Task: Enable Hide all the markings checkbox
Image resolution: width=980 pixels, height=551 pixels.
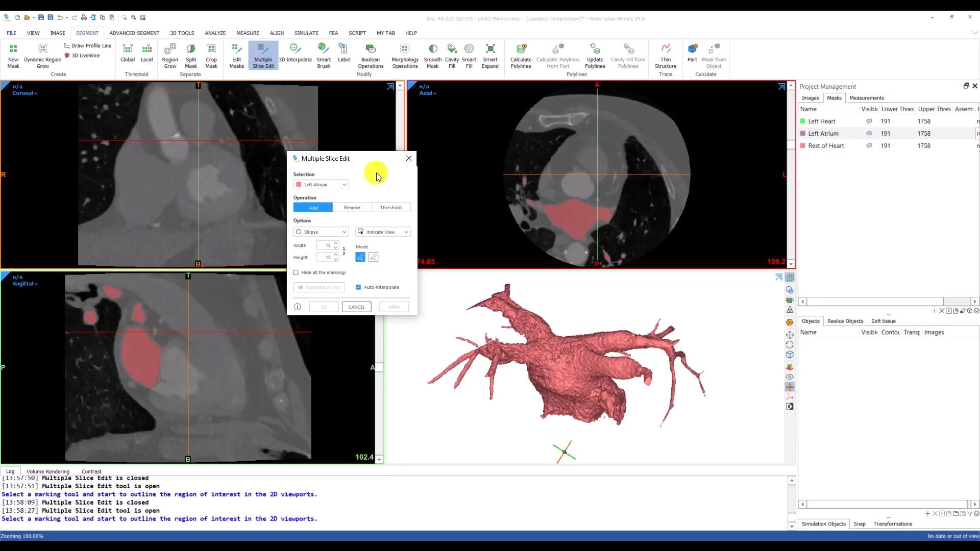Action: (296, 272)
